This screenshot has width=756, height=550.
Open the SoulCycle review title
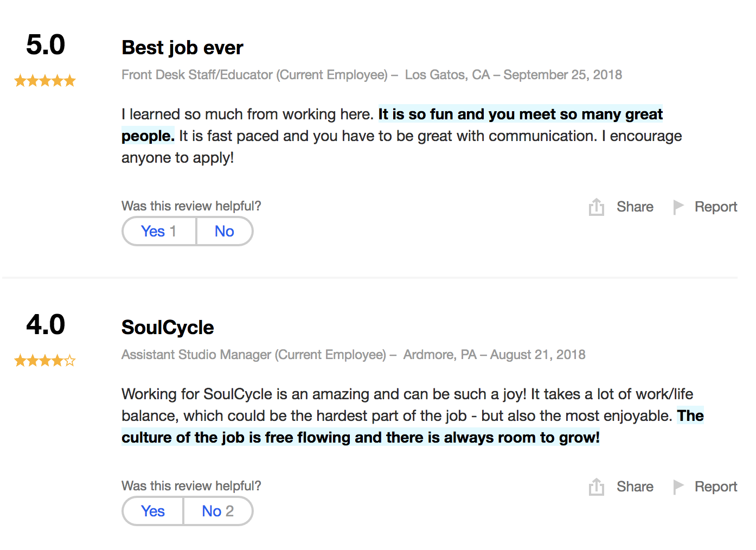coord(168,328)
